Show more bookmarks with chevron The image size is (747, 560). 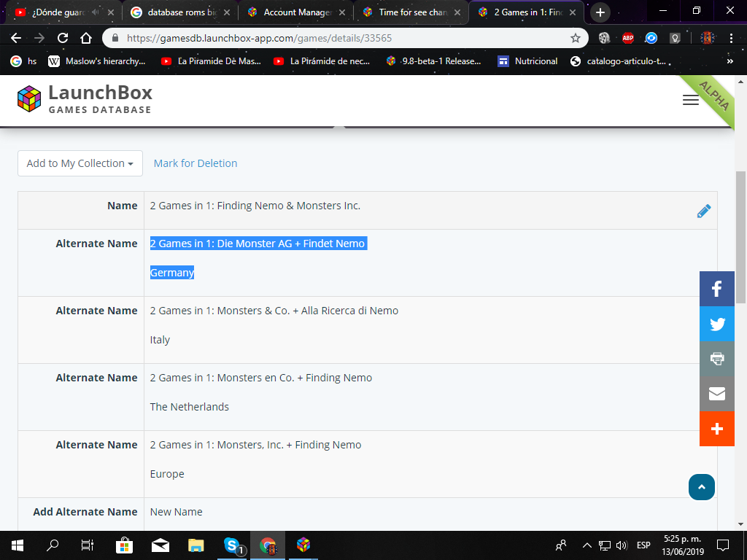coord(729,61)
